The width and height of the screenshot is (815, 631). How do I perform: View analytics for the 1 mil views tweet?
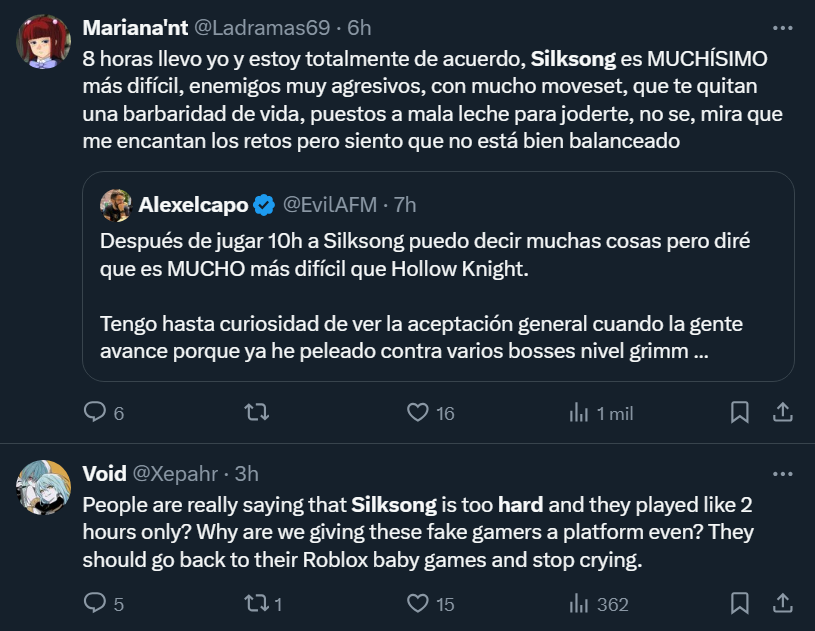click(x=579, y=412)
